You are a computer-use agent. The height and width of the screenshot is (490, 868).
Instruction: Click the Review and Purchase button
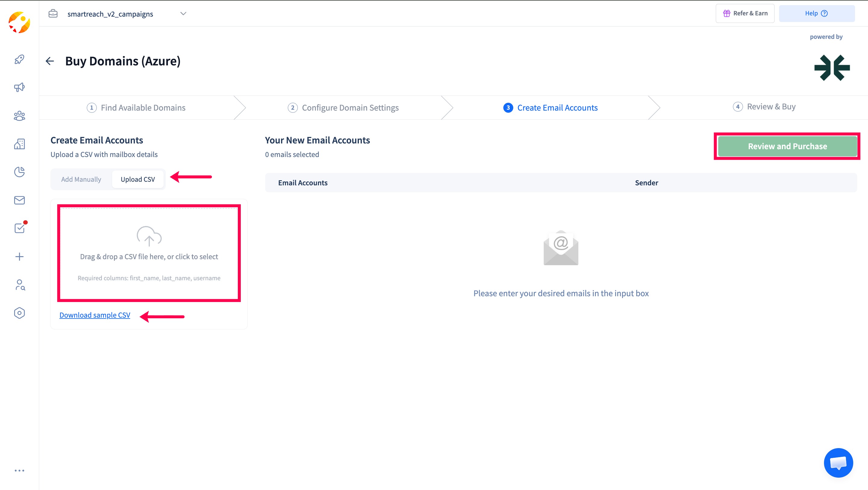click(787, 146)
